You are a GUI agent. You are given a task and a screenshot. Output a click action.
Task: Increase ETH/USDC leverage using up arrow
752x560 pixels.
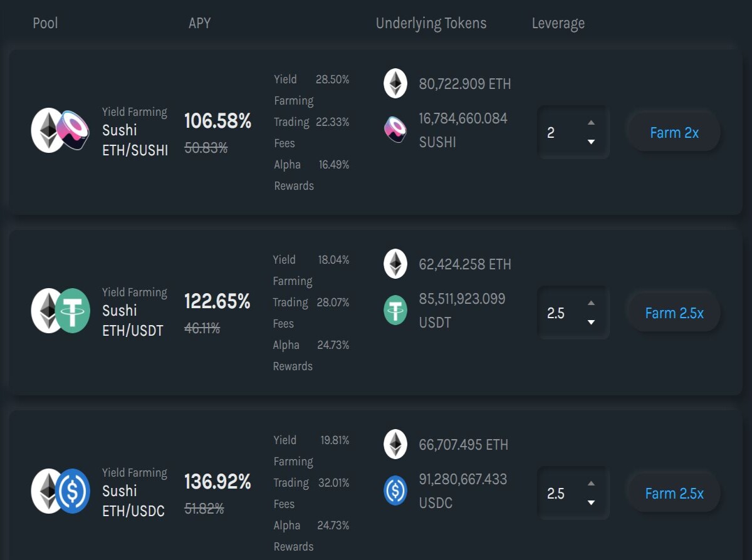tap(591, 484)
